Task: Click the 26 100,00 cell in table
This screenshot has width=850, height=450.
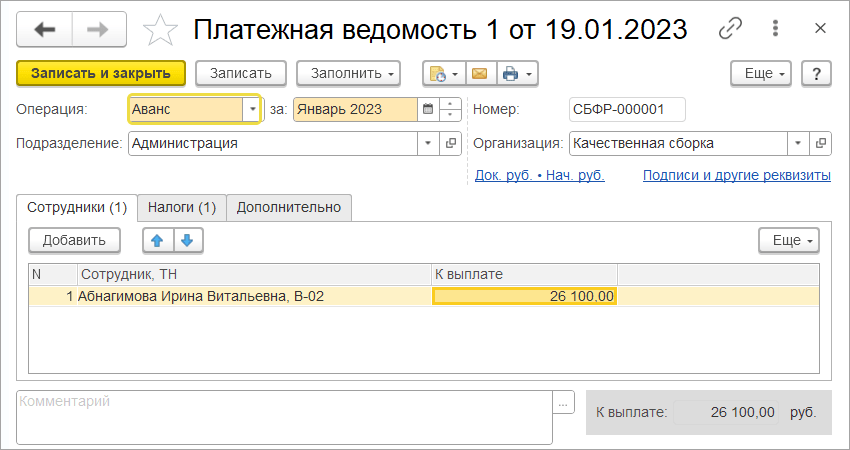Action: pyautogui.click(x=524, y=297)
